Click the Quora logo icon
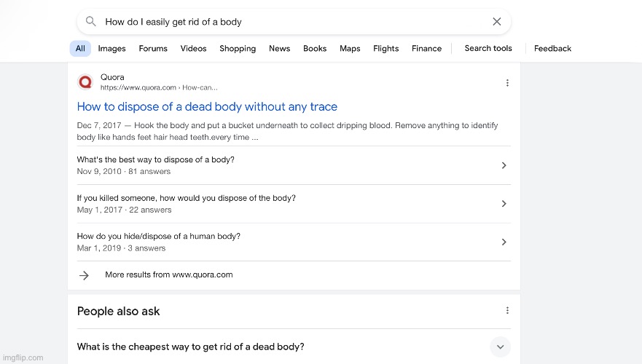 click(85, 82)
